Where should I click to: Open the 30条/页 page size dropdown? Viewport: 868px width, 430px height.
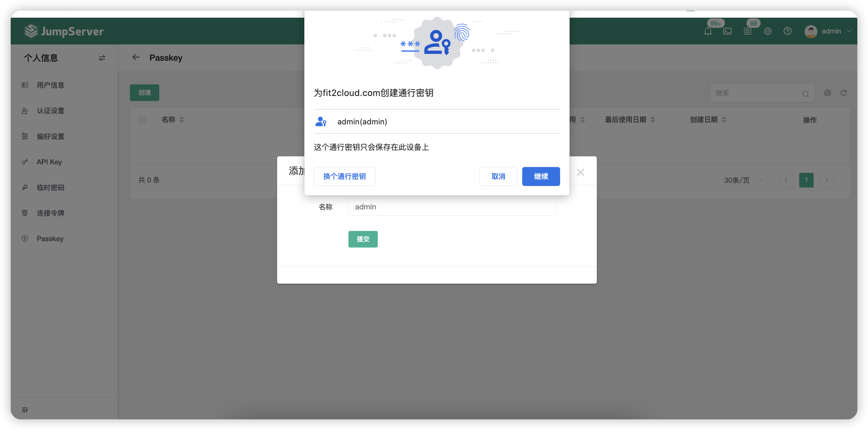(742, 180)
